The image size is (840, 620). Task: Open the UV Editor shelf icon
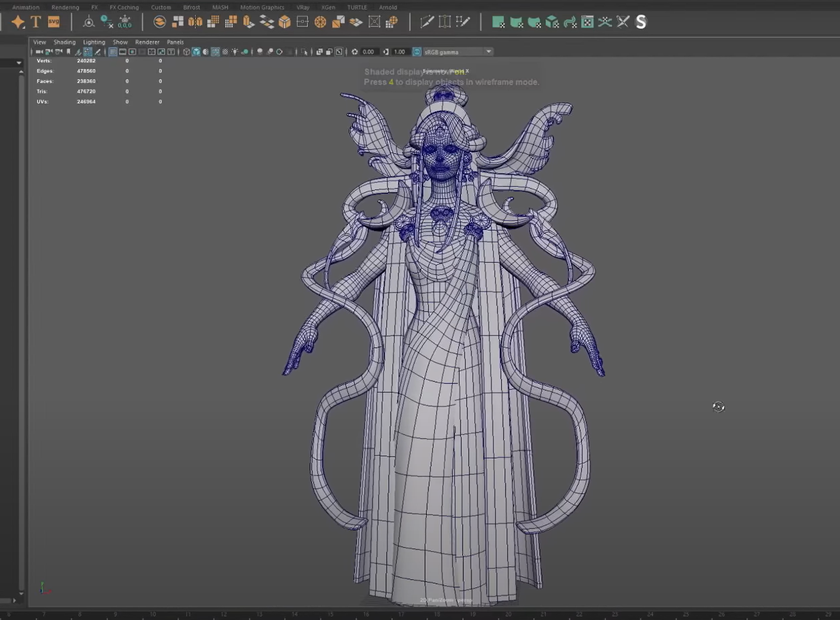pyautogui.click(x=587, y=22)
